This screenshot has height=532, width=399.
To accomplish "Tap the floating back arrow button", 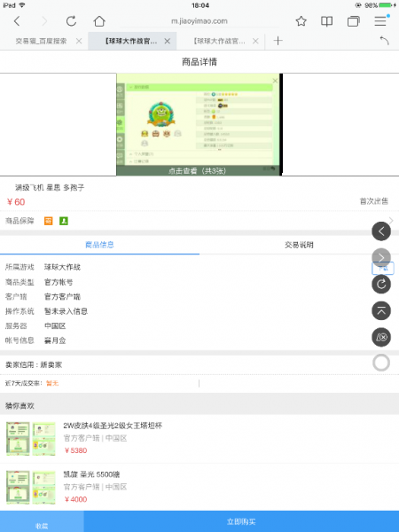I will click(381, 231).
